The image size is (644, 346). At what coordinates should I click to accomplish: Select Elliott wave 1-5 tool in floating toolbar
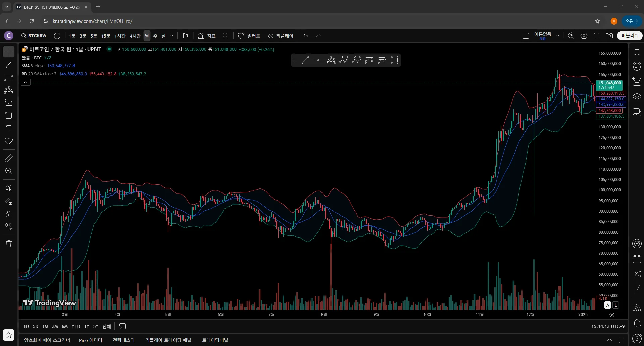(344, 60)
